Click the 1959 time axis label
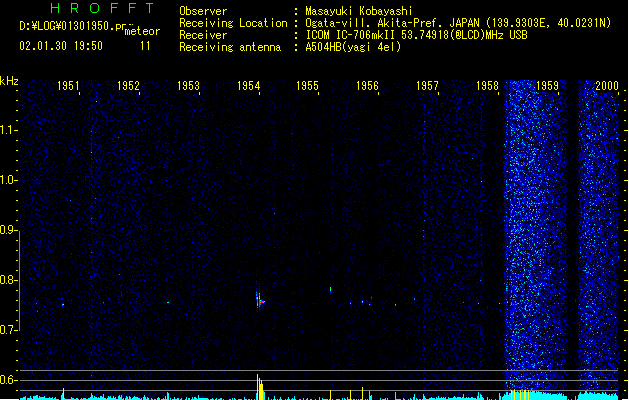Screen dimensions: 629x400 (547, 86)
